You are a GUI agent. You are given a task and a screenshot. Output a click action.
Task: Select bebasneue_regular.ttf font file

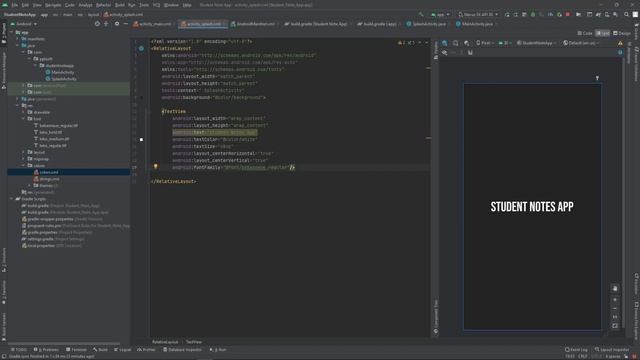click(58, 126)
